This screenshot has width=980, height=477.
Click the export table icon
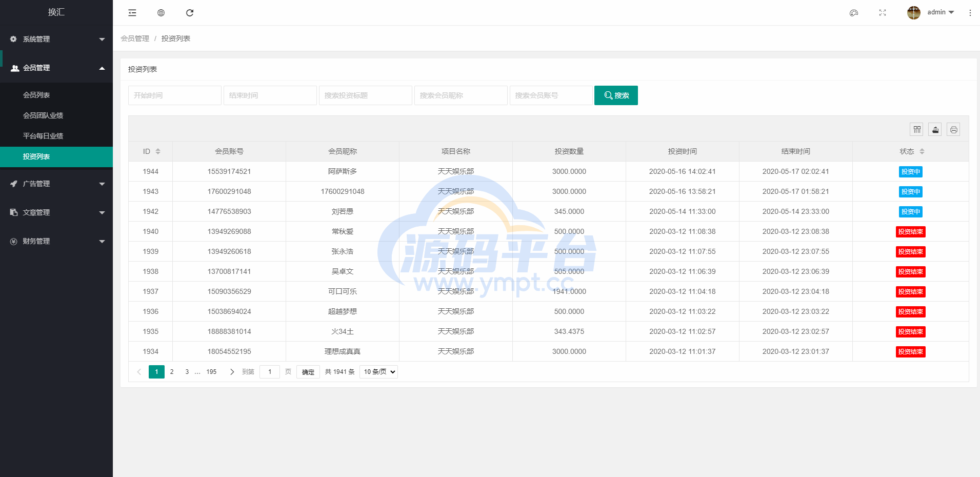(935, 130)
